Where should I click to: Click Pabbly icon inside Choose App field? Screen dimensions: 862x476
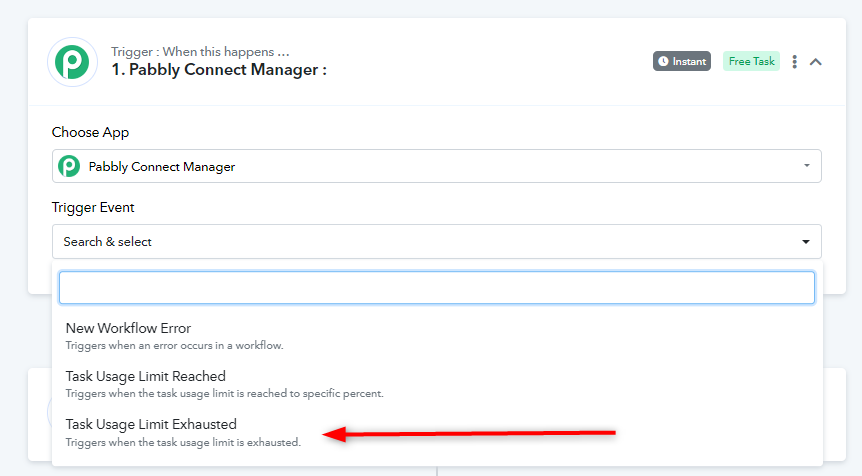69,166
